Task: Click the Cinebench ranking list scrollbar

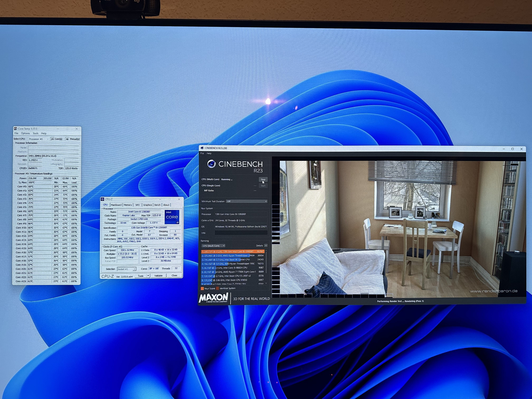Action: point(266,262)
